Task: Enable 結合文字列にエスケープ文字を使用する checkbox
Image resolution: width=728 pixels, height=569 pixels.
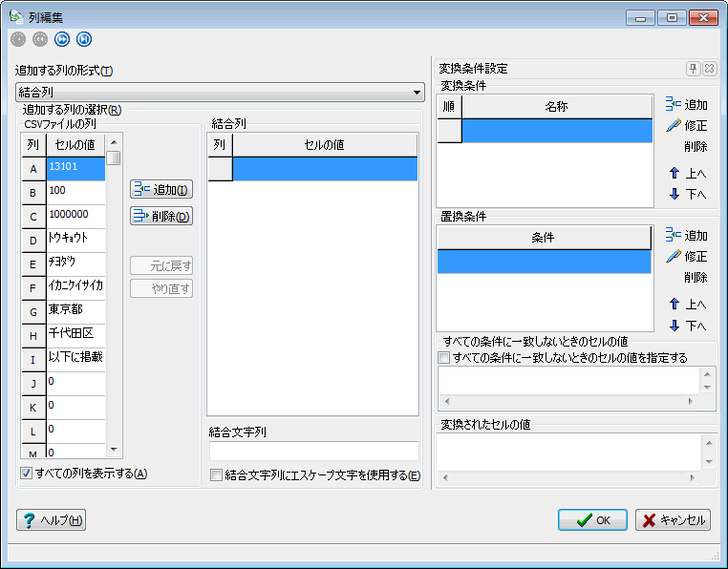Action: click(x=217, y=475)
